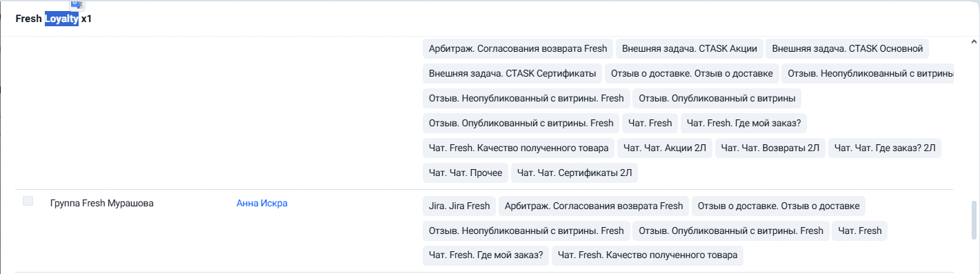The height and width of the screenshot is (274, 980).
Task: Choose Чат. Fresh. Качество полученного товара in Мурашова row
Action: tap(648, 255)
